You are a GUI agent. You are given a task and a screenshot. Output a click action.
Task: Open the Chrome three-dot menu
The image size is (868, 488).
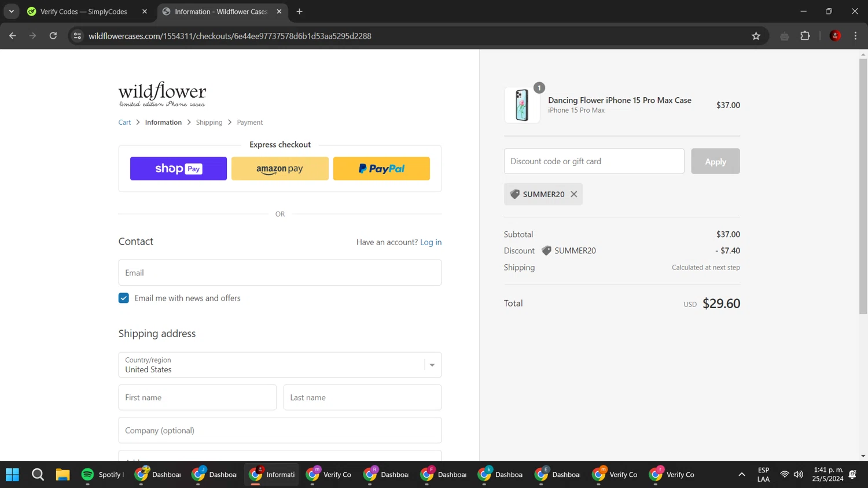(855, 36)
